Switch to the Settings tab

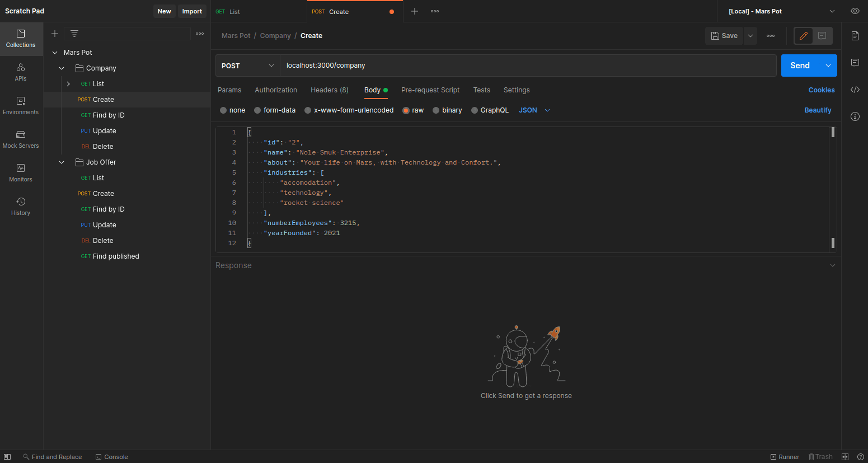(x=517, y=90)
